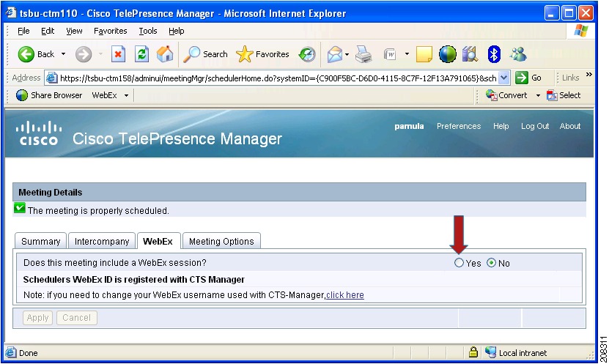Click the Print icon

[x=364, y=54]
